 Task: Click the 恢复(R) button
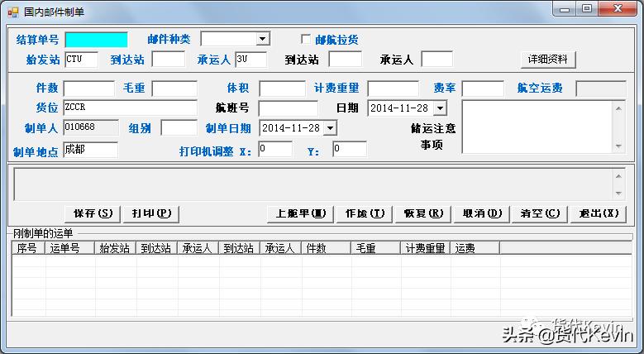click(423, 213)
